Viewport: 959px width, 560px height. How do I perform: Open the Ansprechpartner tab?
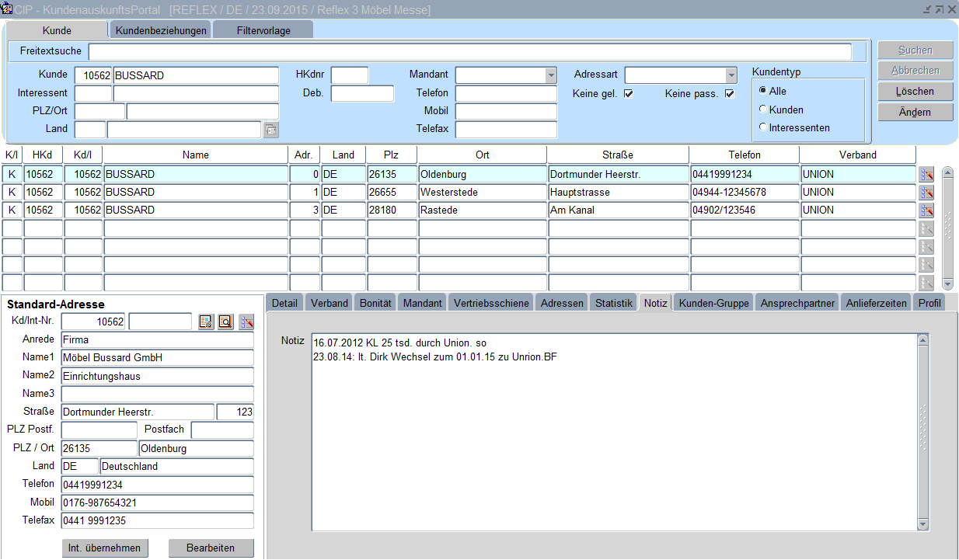pos(797,304)
